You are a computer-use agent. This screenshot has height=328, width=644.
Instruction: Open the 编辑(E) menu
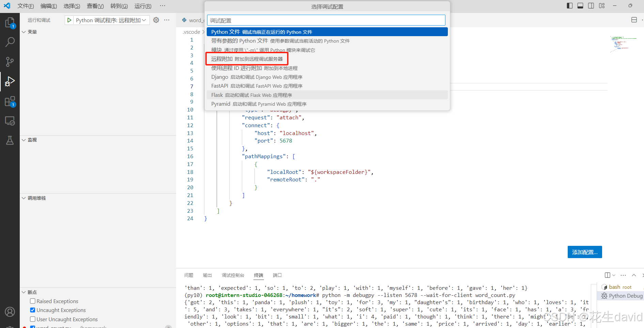click(49, 6)
